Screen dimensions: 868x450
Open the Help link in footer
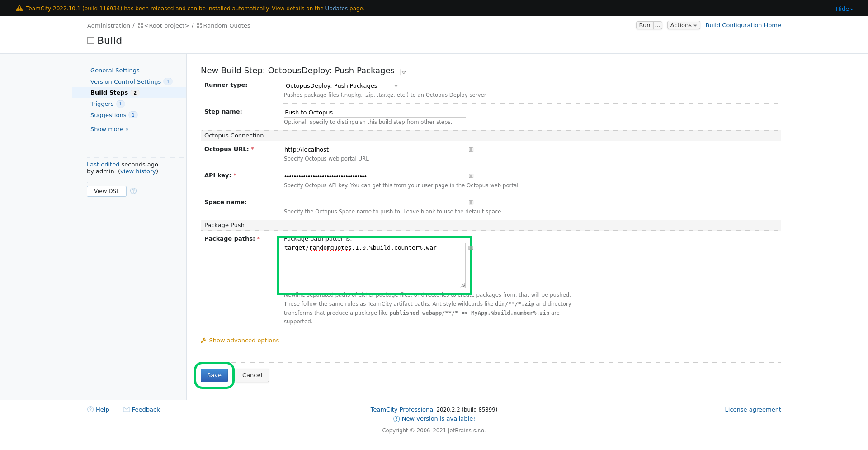point(103,409)
